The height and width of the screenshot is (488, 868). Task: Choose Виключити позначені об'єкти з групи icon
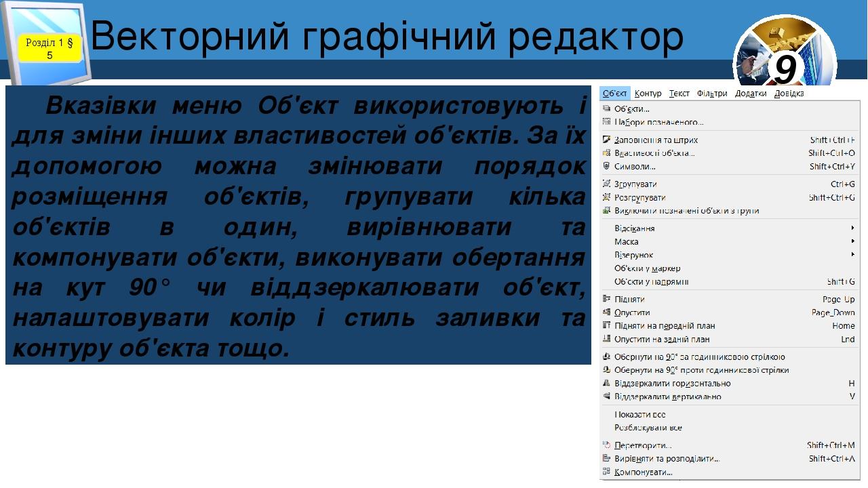(x=606, y=211)
